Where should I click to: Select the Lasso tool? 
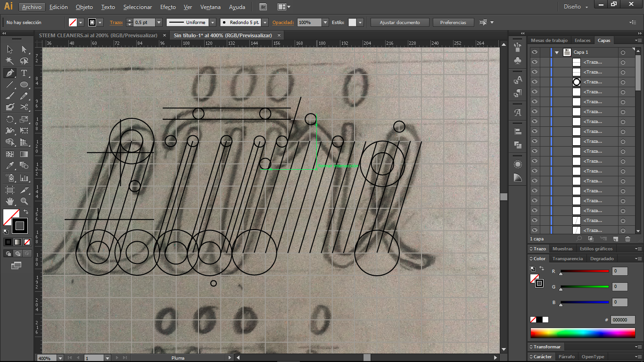(x=24, y=61)
